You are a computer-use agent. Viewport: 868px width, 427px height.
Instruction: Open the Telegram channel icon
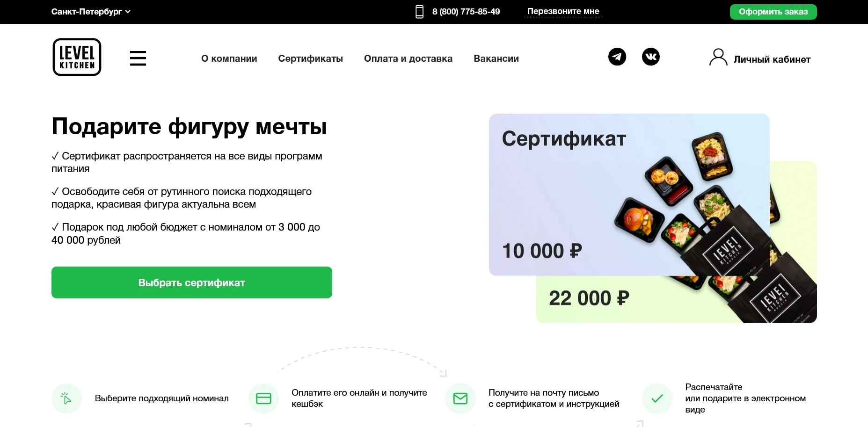[x=618, y=57]
